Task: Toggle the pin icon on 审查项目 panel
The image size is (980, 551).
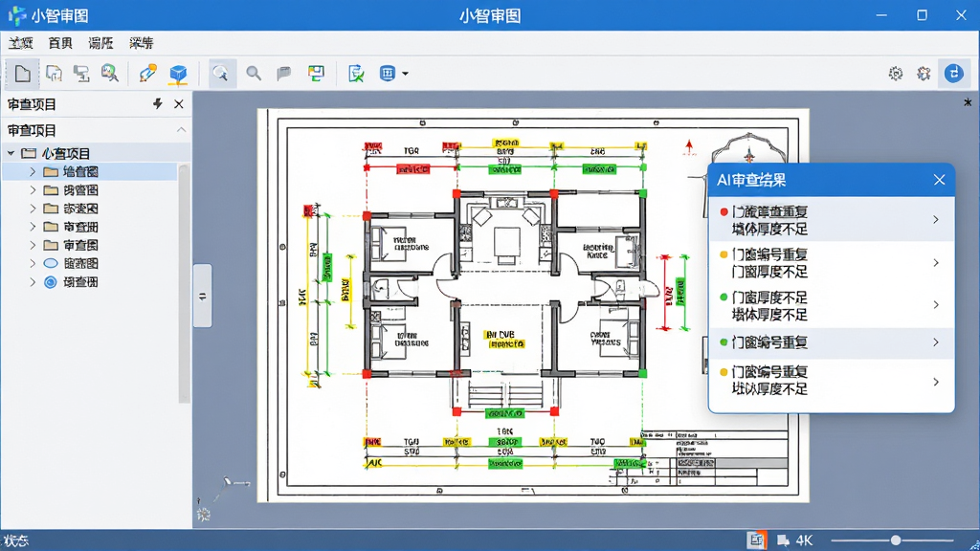Action: point(158,104)
